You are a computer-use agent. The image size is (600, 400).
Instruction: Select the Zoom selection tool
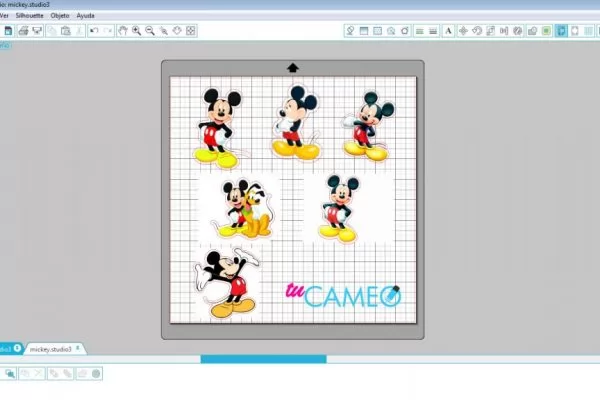point(163,31)
